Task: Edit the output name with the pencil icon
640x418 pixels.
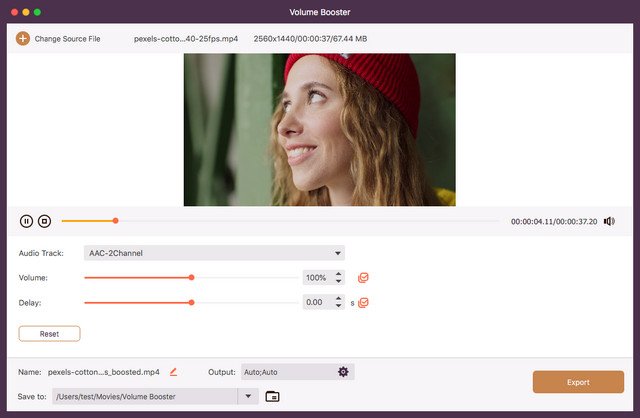Action: 173,372
